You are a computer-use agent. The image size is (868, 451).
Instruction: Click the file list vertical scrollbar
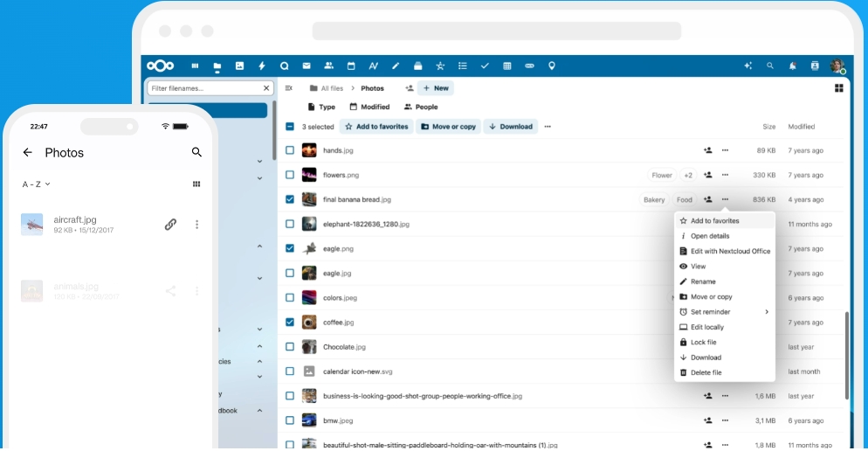(847, 355)
